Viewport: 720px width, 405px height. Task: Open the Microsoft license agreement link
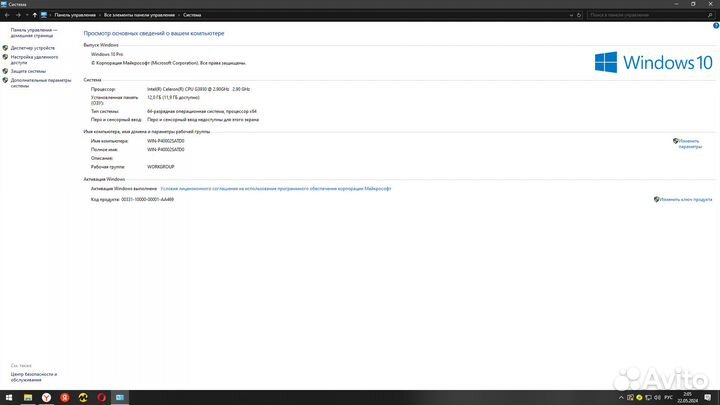(x=276, y=188)
